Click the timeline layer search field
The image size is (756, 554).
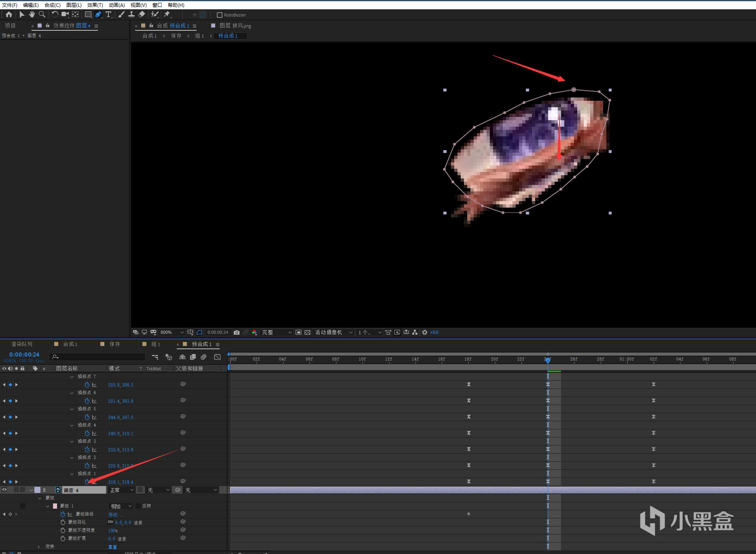[97, 357]
